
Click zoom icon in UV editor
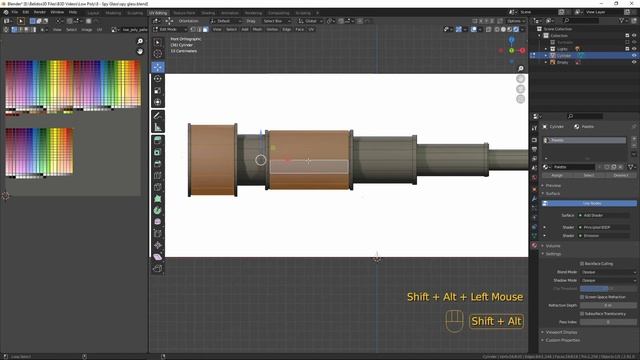[140, 41]
